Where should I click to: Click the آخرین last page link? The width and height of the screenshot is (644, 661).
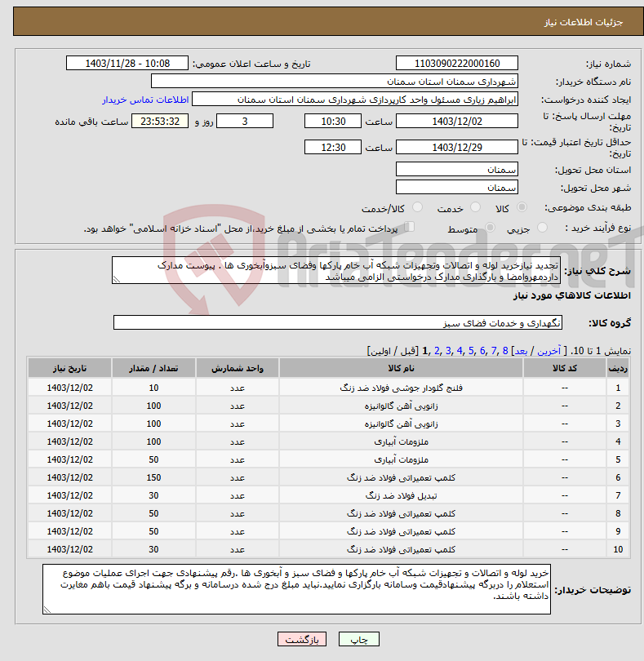[x=549, y=351]
